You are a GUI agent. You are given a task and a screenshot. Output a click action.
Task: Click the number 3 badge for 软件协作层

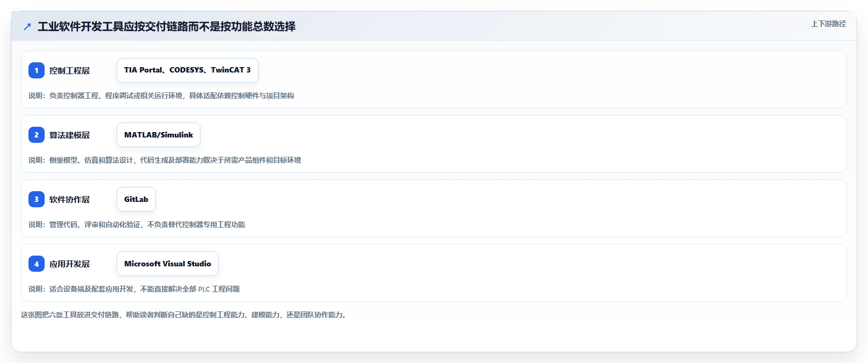(x=37, y=199)
